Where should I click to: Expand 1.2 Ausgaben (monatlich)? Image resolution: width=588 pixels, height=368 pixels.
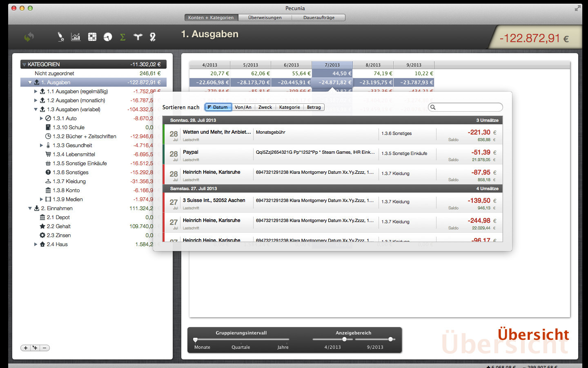pyautogui.click(x=36, y=101)
